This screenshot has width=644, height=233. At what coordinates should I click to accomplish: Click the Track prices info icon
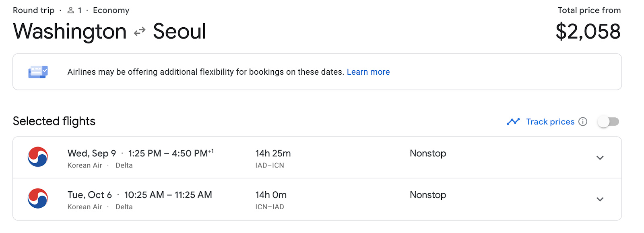point(583,122)
